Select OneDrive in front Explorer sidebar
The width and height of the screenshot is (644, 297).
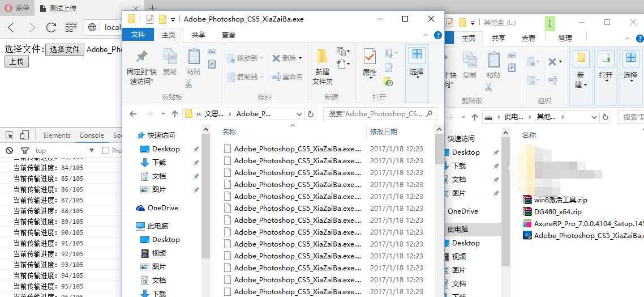pos(162,208)
